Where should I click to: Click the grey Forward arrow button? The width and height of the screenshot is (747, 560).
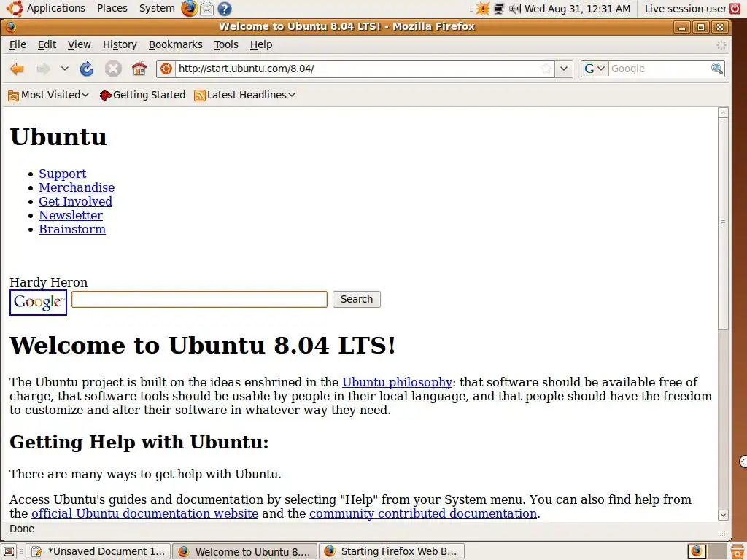(x=43, y=69)
